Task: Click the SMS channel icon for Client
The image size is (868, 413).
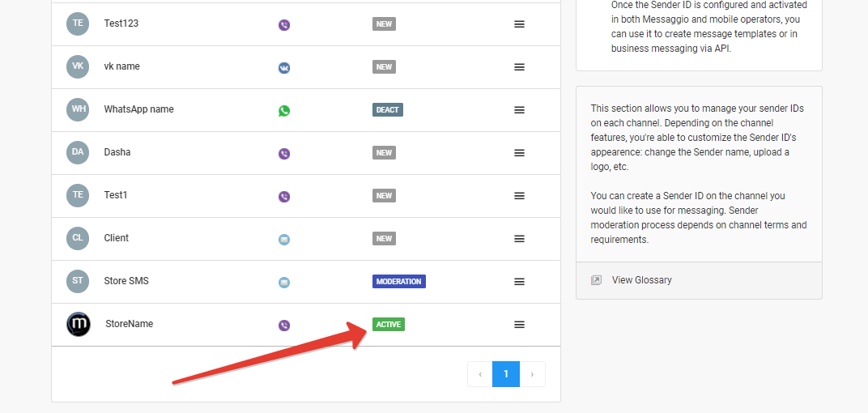Action: (284, 240)
